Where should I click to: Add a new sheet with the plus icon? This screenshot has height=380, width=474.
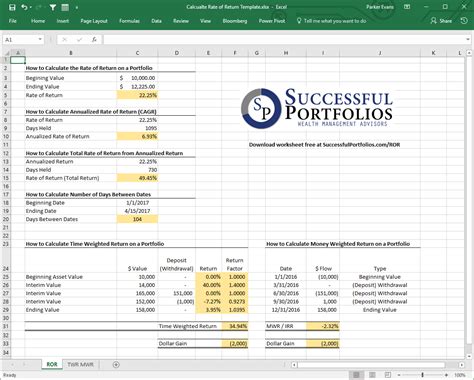coord(116,365)
